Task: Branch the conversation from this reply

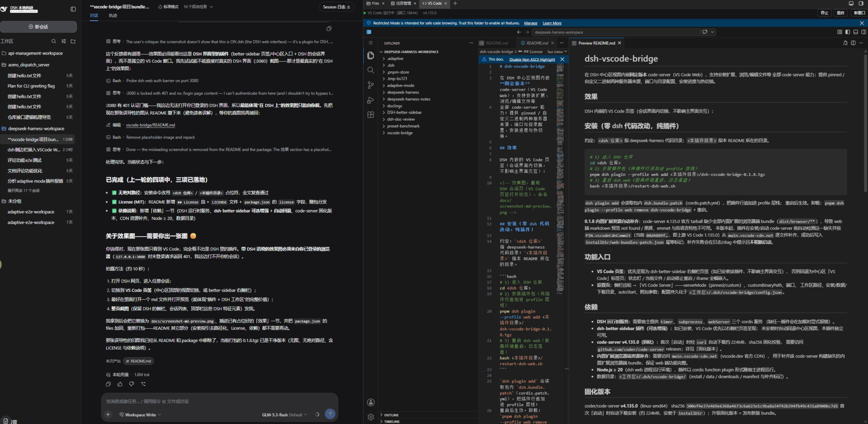Action: point(143,384)
